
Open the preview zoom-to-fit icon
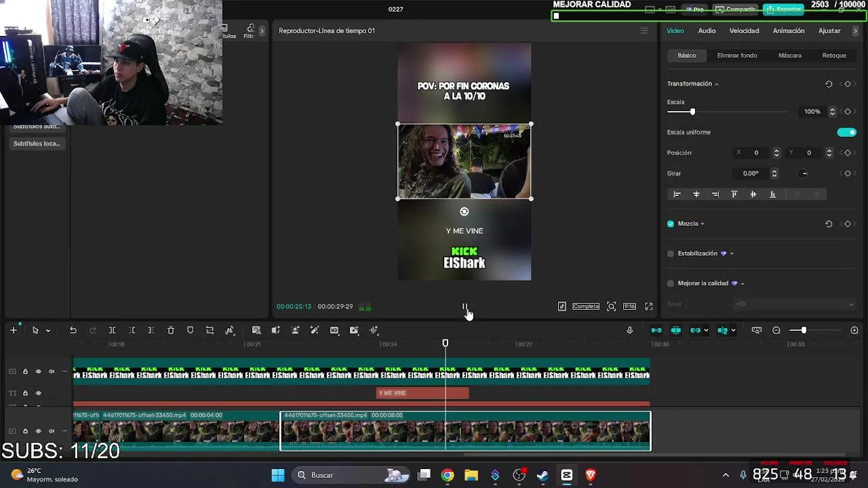point(612,306)
